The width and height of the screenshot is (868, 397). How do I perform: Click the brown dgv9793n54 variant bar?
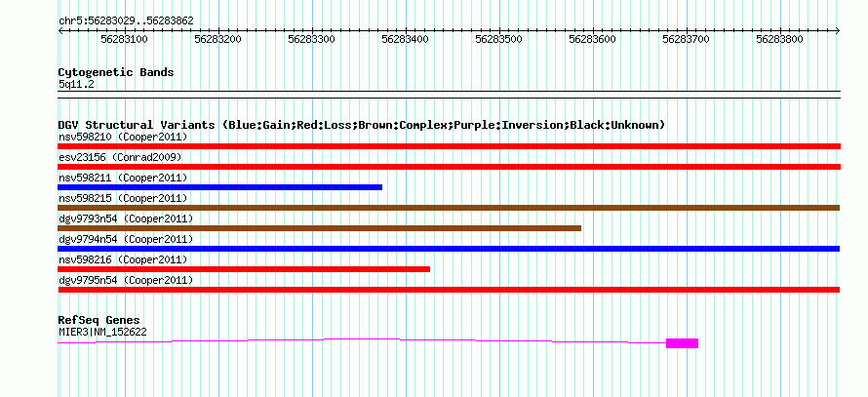[x=320, y=228]
